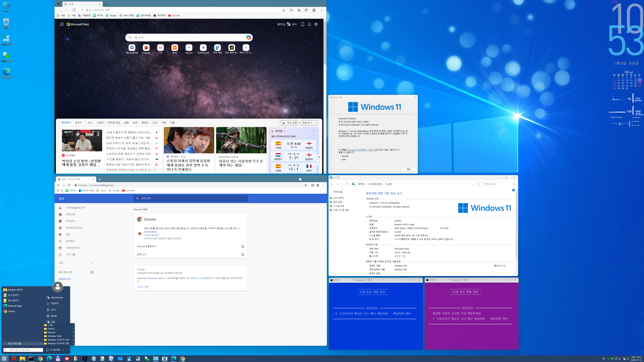Open 온라인 지원 website link
The image size is (644, 362).
(x=399, y=256)
